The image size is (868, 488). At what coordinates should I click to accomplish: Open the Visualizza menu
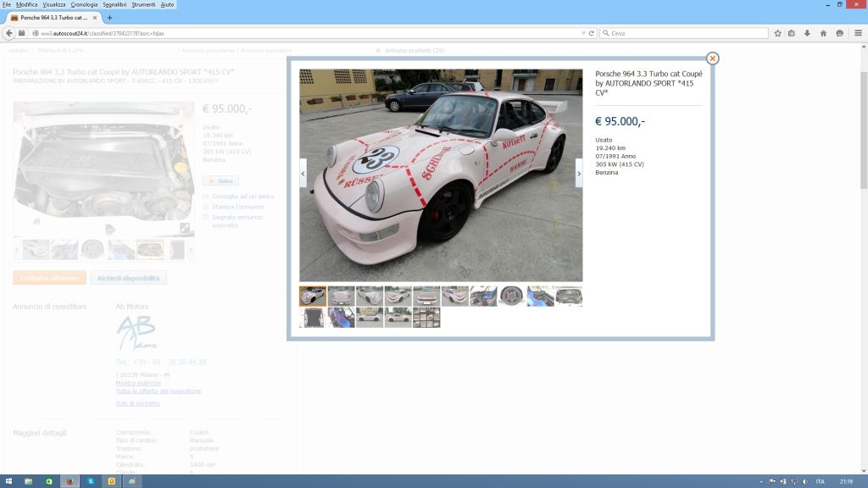point(53,4)
